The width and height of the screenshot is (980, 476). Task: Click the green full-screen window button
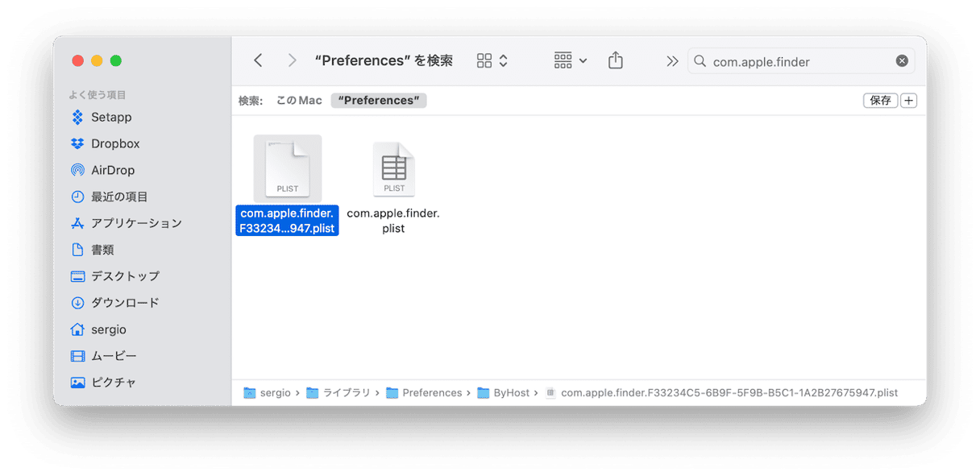(x=116, y=60)
